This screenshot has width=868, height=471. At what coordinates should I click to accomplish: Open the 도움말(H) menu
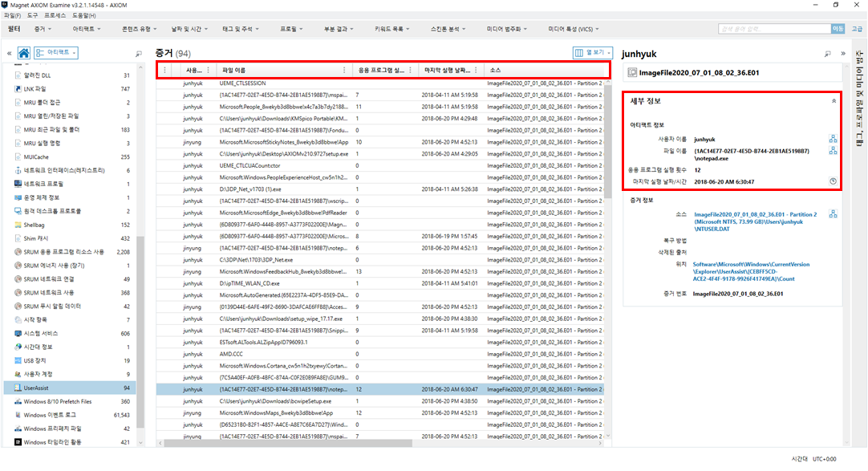84,15
